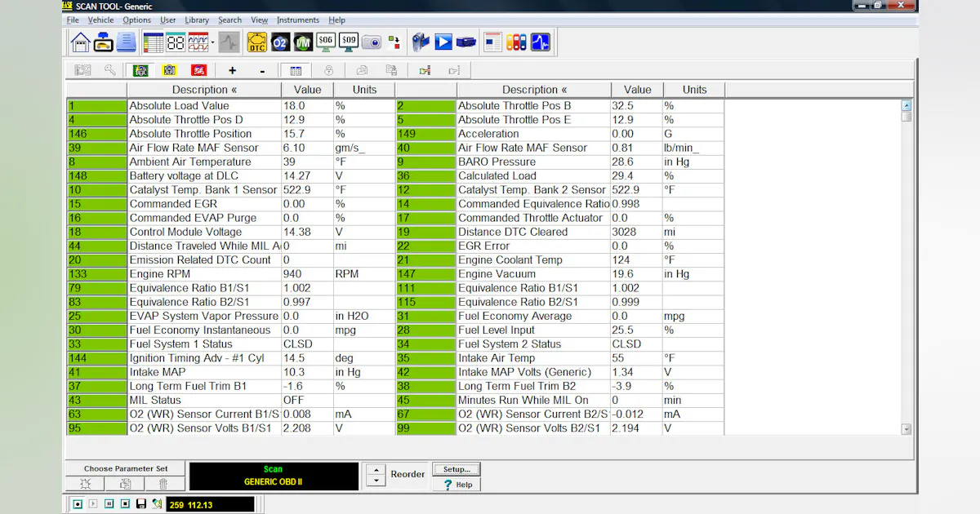
Task: Click the yellow camera icon in second toolbar
Action: tap(169, 71)
